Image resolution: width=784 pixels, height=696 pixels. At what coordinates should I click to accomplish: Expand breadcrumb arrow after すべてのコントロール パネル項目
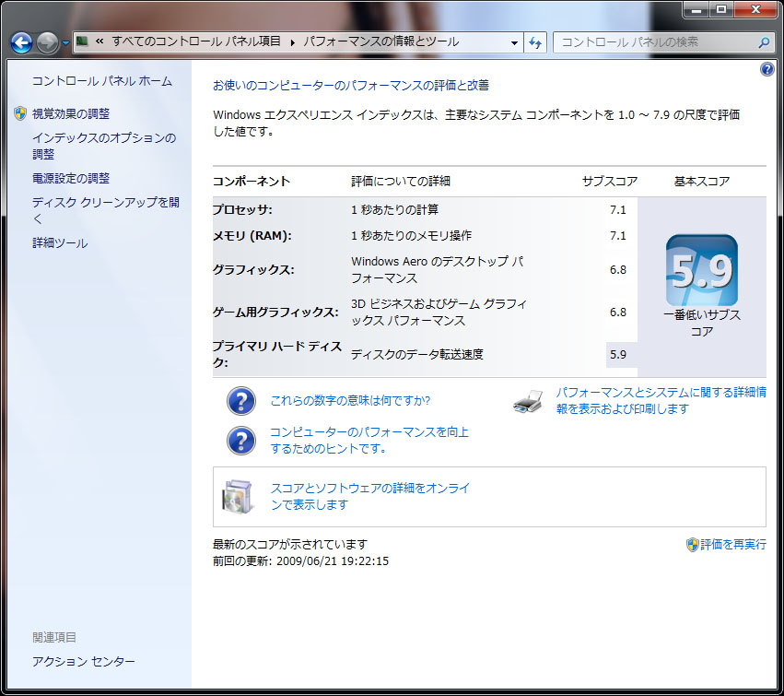293,42
